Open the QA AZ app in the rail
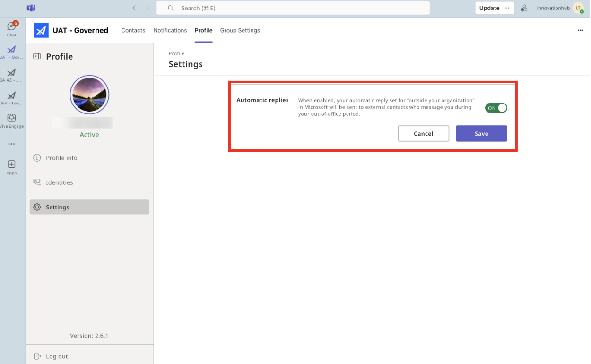Viewport: 591px width, 364px height. point(11,75)
